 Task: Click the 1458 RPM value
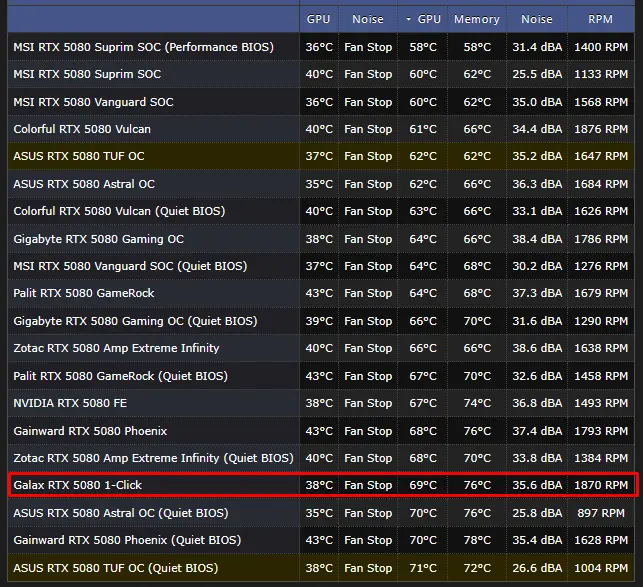601,376
